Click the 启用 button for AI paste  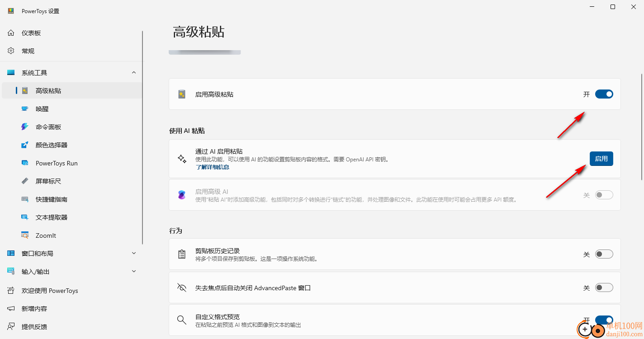point(601,159)
